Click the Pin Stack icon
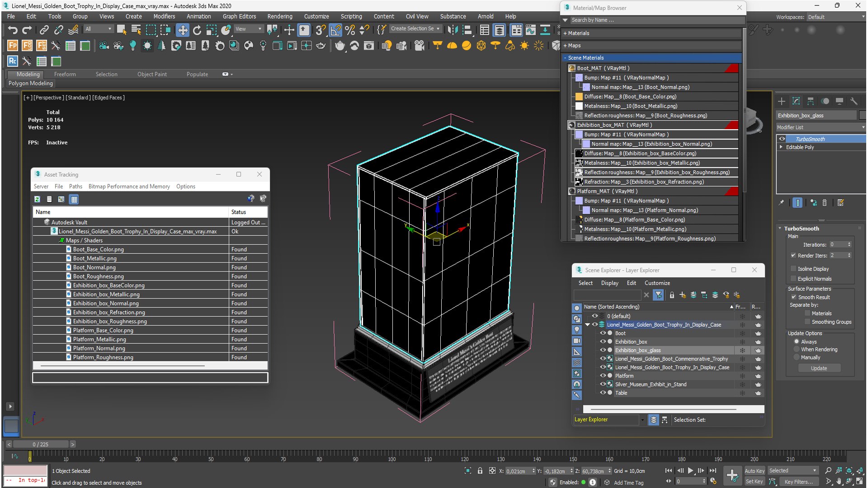Viewport: 868px width, 488px height. tap(782, 203)
